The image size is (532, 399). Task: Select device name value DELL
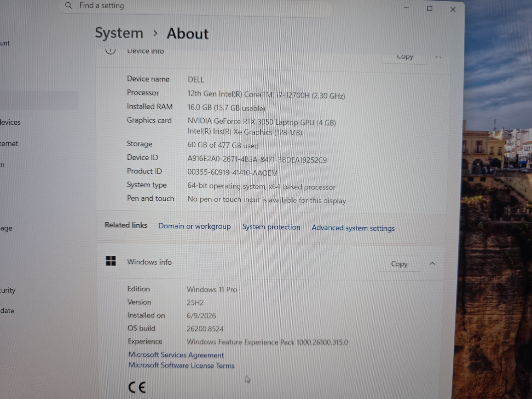(x=196, y=80)
